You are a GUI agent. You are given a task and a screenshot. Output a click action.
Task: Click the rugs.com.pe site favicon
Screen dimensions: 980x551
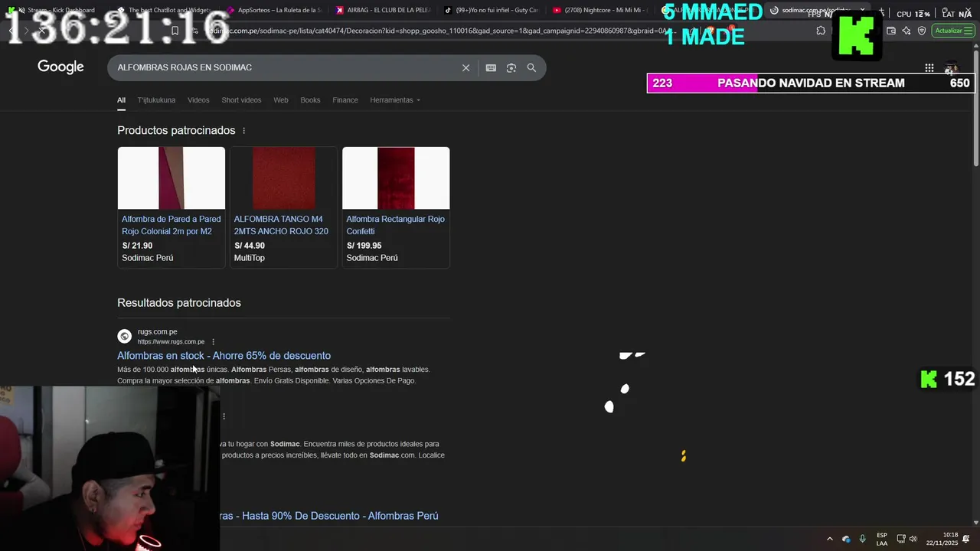[x=124, y=336]
